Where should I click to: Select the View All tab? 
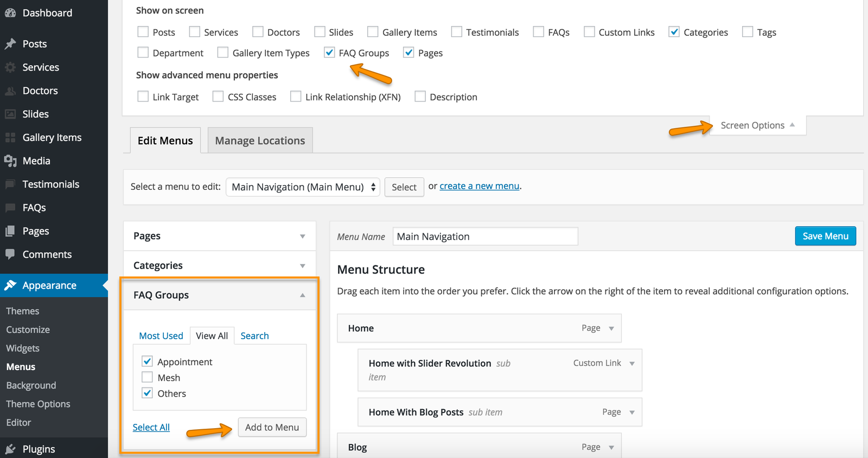212,336
